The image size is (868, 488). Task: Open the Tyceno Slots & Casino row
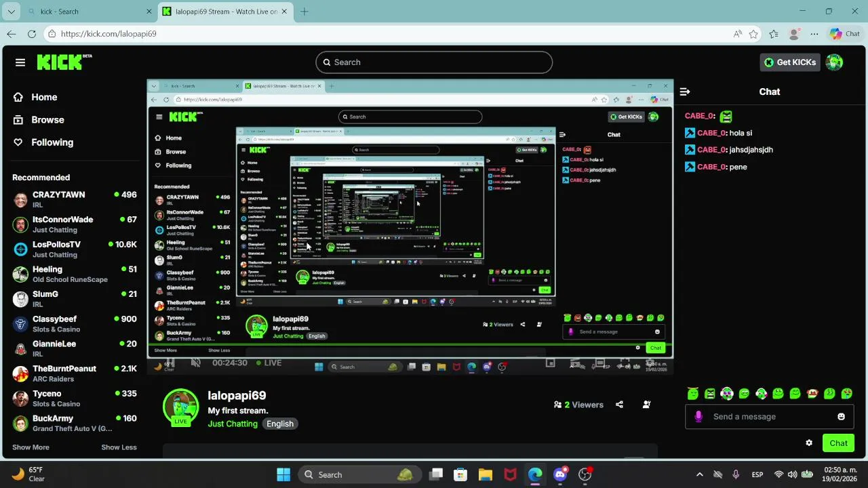click(75, 399)
